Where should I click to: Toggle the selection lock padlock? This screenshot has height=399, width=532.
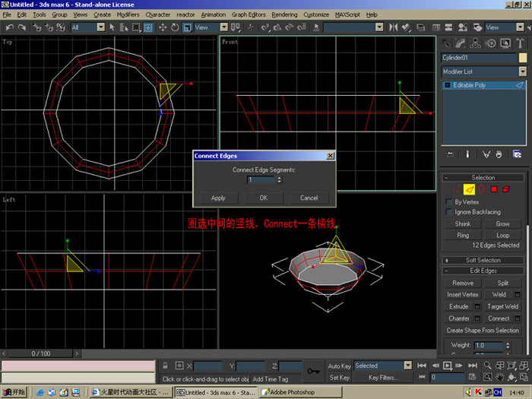coord(165,366)
